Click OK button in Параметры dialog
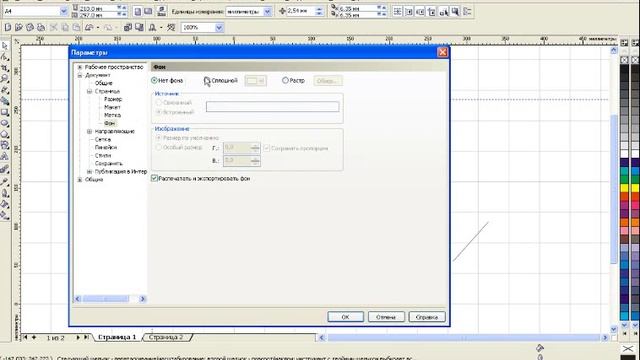This screenshot has width=640, height=360. (345, 317)
